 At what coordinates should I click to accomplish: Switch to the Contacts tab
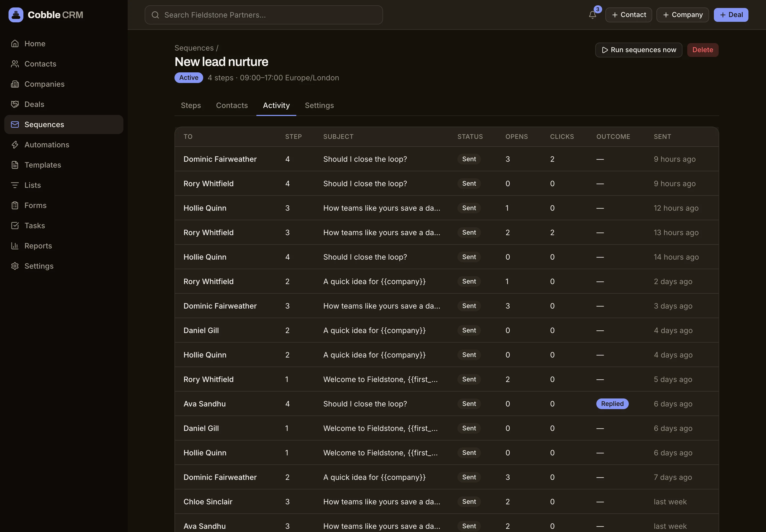(232, 105)
